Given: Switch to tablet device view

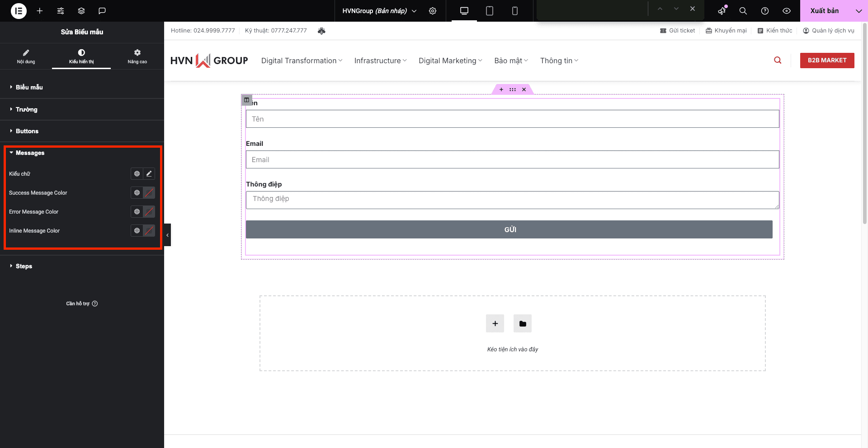Looking at the screenshot, I should 489,11.
